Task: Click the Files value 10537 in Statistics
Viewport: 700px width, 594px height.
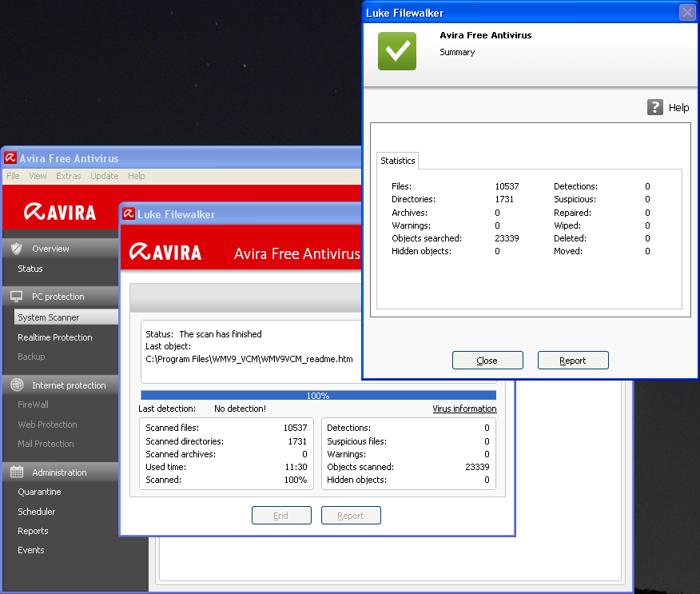Action: click(x=507, y=186)
